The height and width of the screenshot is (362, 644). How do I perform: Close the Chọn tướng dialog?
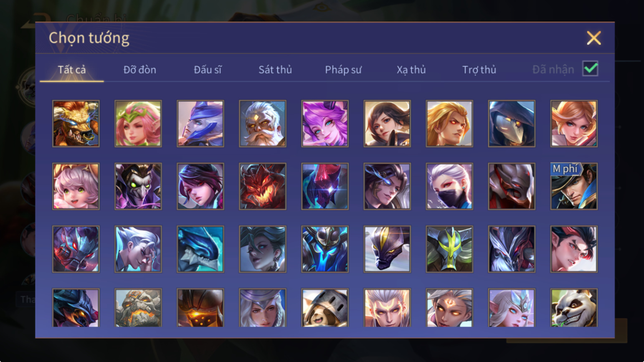pos(593,38)
